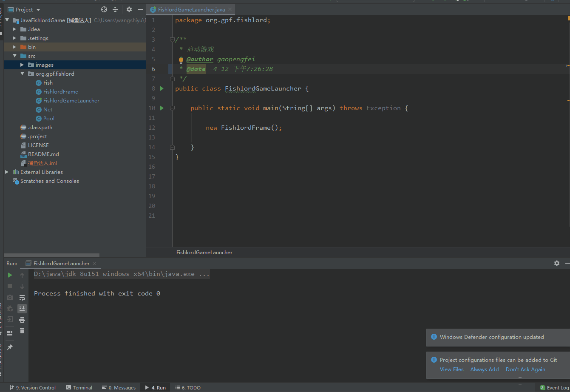Open the Terminal tool window
Viewport: 570px width, 392px height.
(x=79, y=387)
